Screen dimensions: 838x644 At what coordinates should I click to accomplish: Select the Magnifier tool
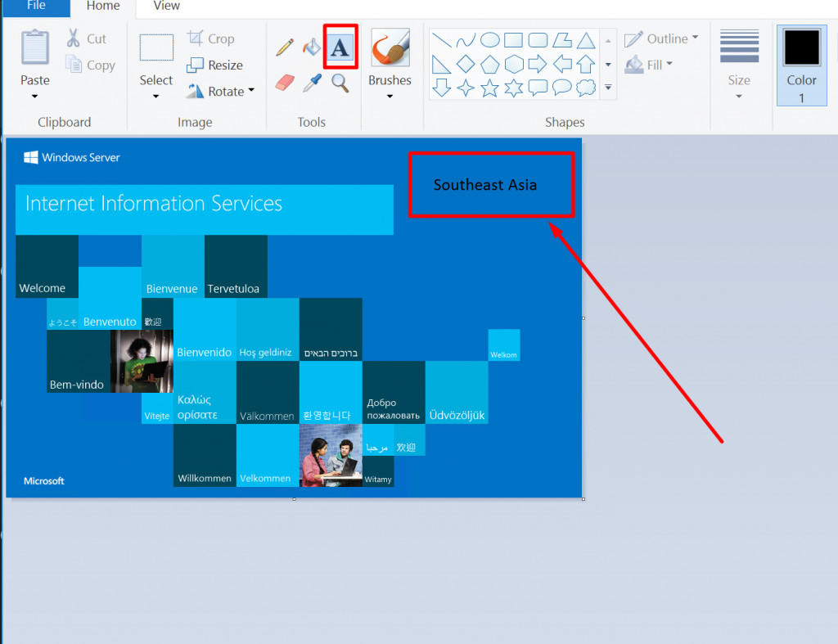point(340,83)
